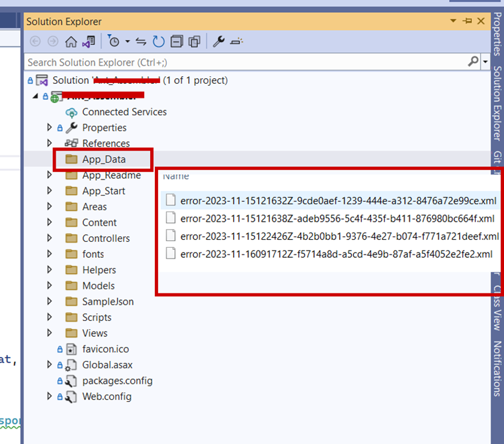Screen dimensions: 504x444
Task: Click Sync with Active Document icon
Action: 141,42
